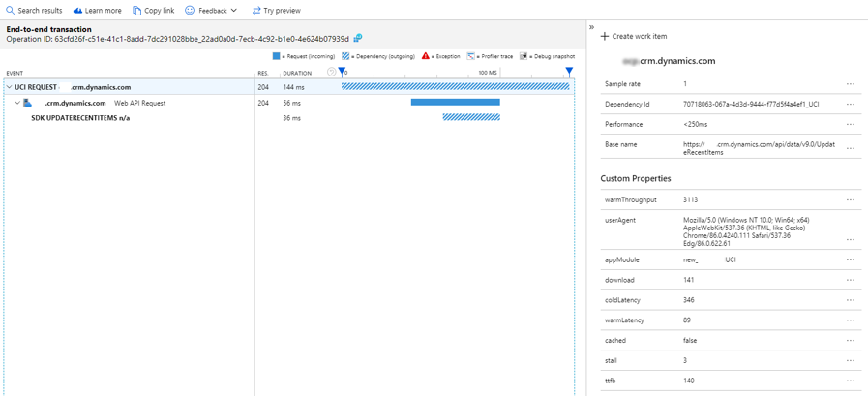
Task: Click the warmThroughput value 3113
Action: 690,200
